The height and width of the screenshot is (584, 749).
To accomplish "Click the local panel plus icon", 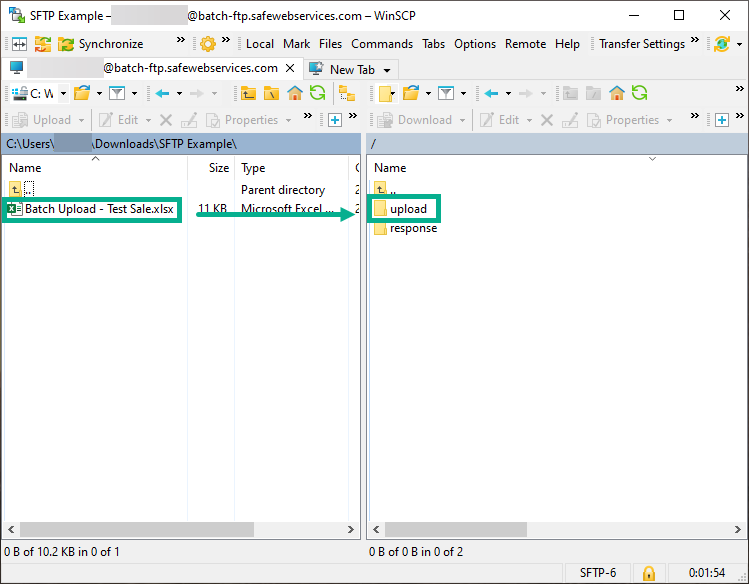I will [x=335, y=120].
